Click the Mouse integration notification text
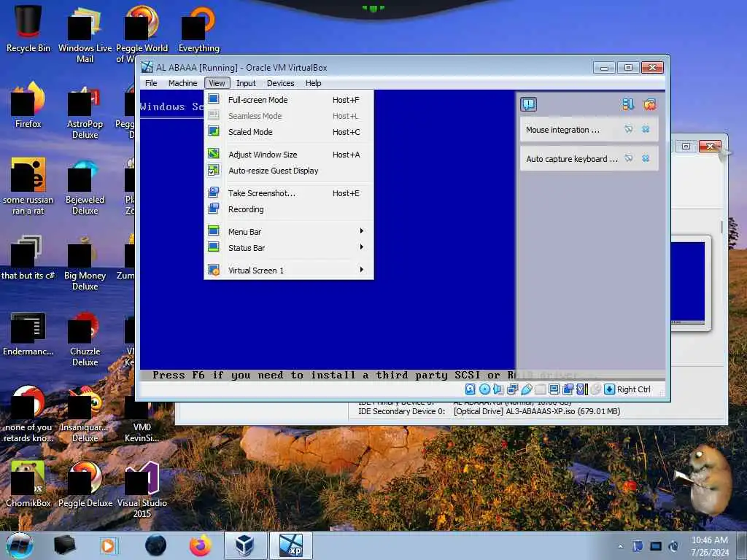The image size is (747, 560). [x=562, y=130]
